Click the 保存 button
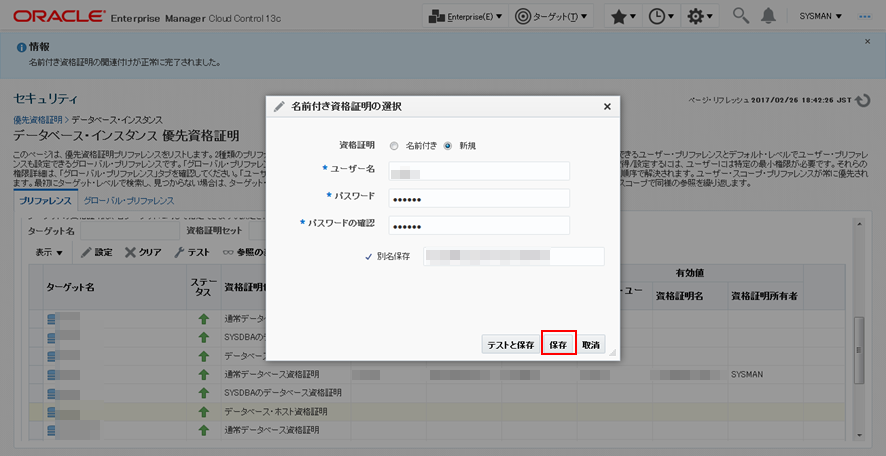The width and height of the screenshot is (886, 456). [x=558, y=345]
